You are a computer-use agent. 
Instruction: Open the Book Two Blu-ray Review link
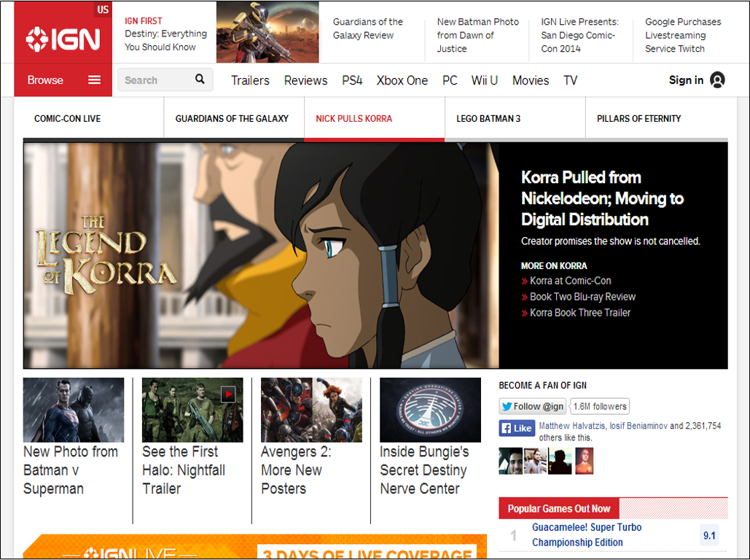click(582, 297)
